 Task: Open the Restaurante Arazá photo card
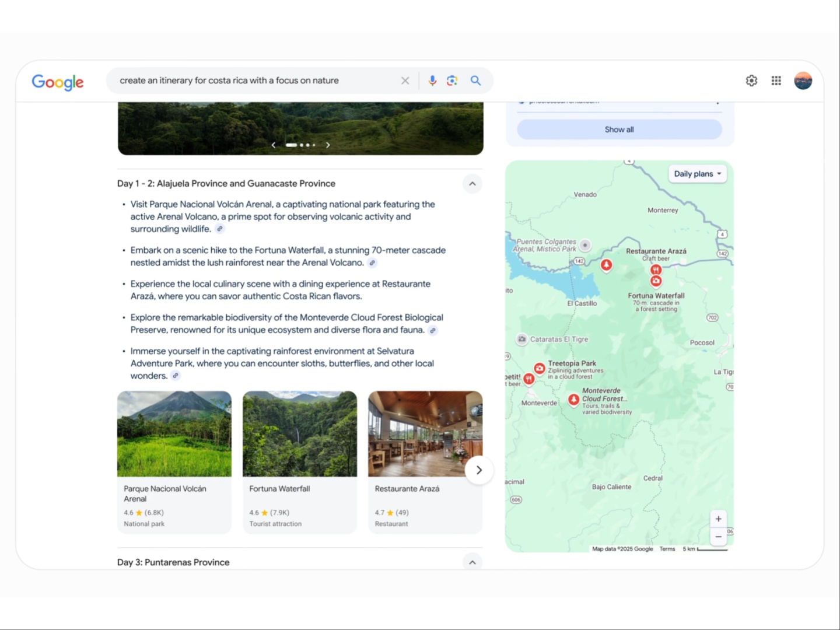pos(425,434)
